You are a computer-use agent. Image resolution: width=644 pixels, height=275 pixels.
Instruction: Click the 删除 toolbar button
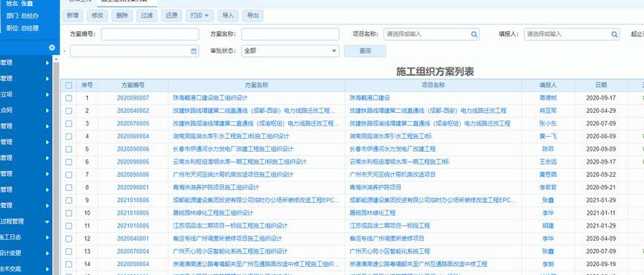[x=122, y=16]
